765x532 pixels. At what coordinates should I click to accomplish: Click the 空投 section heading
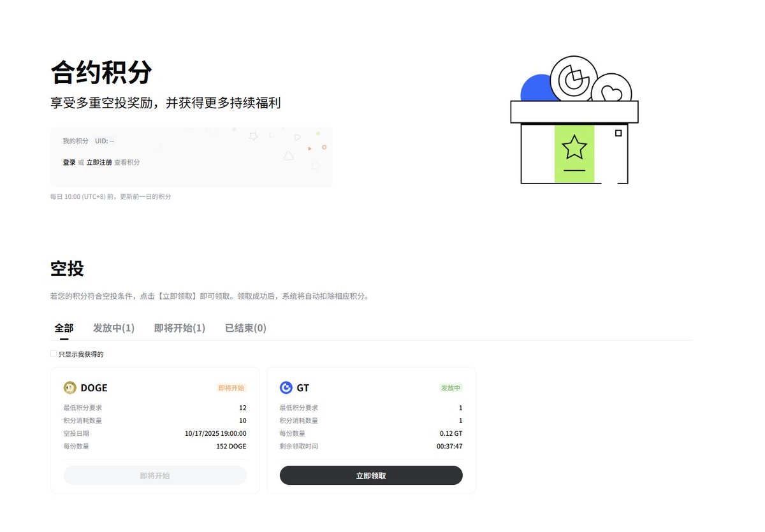67,268
